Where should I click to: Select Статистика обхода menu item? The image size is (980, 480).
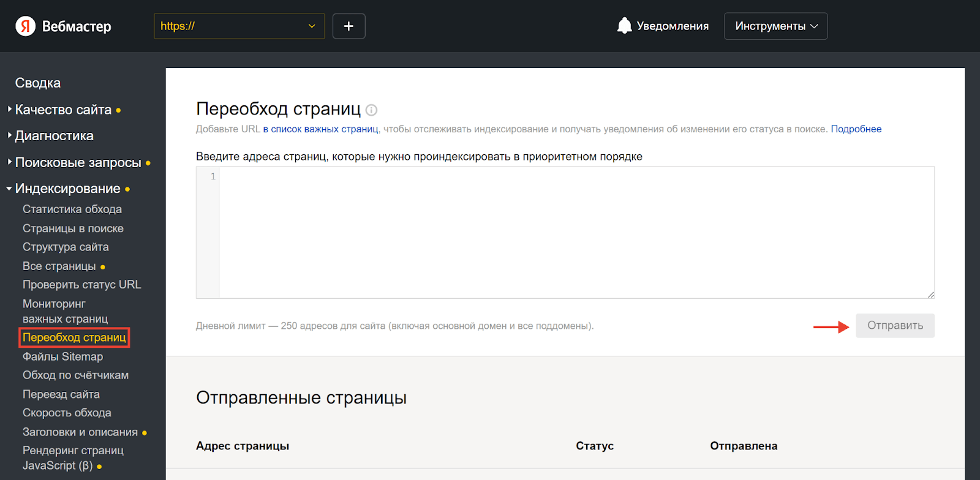(x=72, y=209)
